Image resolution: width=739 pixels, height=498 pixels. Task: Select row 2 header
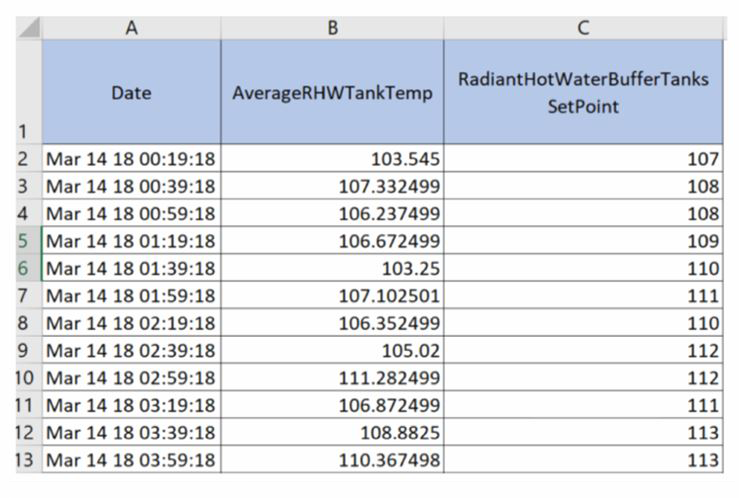pyautogui.click(x=29, y=158)
